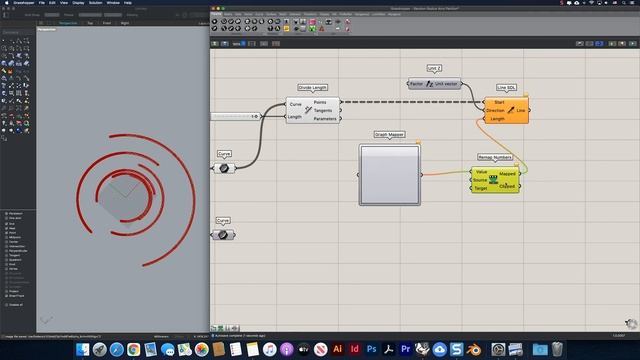Viewport: 640px width, 360px height.
Task: Open the Display menu in the menu bar
Action: 78,3
